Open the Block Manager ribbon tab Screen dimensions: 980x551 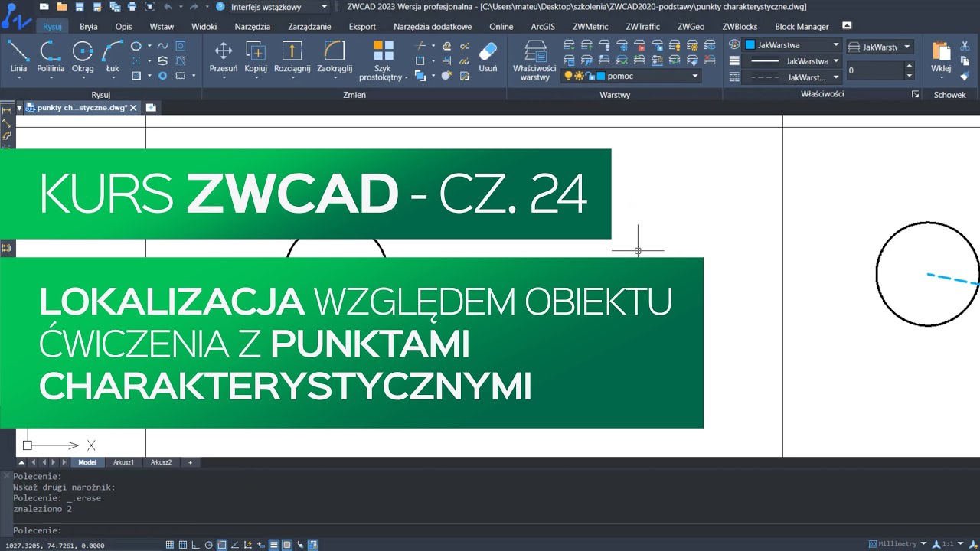click(802, 26)
